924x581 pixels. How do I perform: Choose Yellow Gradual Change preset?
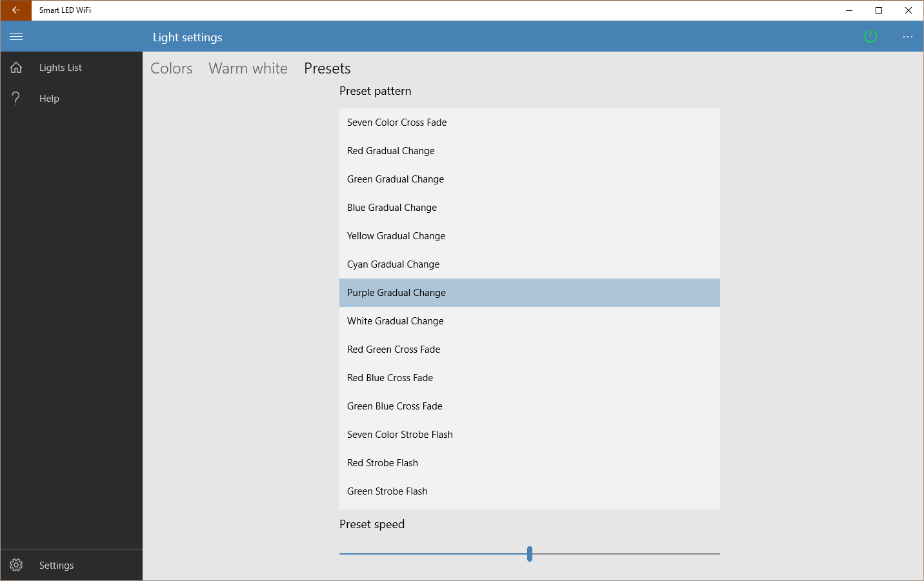[x=530, y=236]
